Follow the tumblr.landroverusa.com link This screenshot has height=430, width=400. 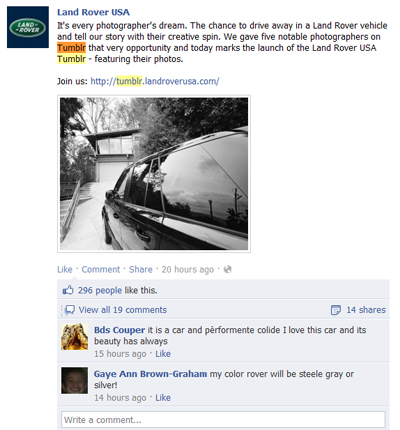point(155,81)
